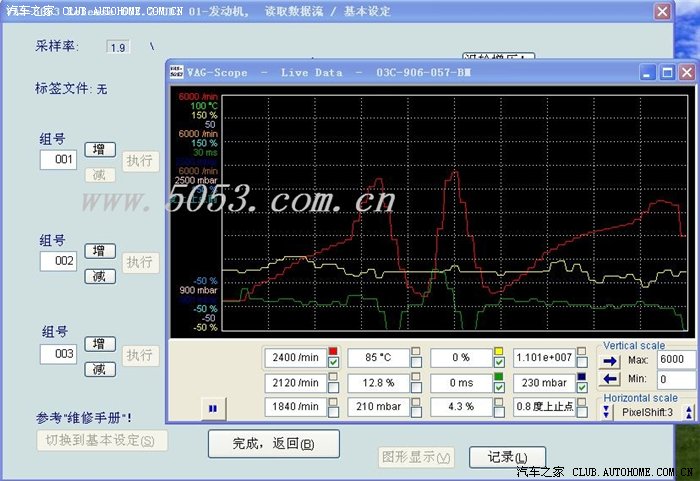Enable the 1.101e+007 trace checkbox
Image resolution: width=700 pixels, height=481 pixels.
[582, 362]
